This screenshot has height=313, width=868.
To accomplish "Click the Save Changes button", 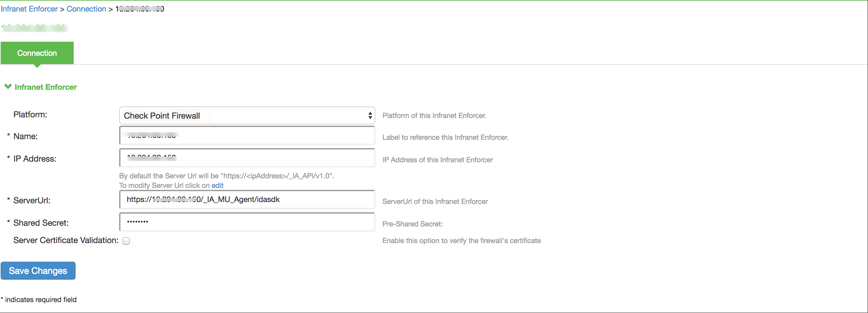I will click(38, 270).
